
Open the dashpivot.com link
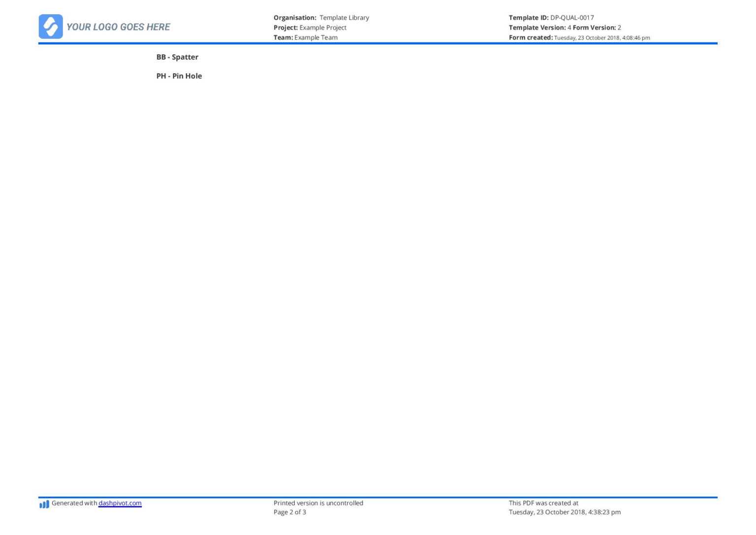[x=120, y=503]
